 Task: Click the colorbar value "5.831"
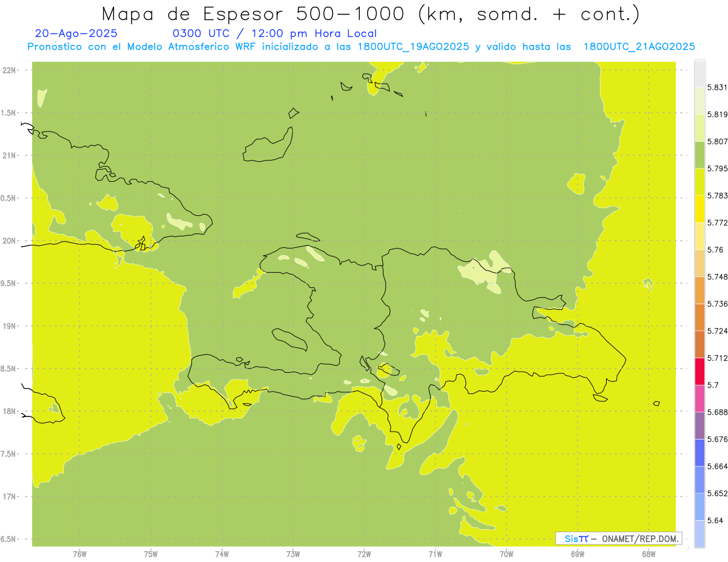(717, 87)
